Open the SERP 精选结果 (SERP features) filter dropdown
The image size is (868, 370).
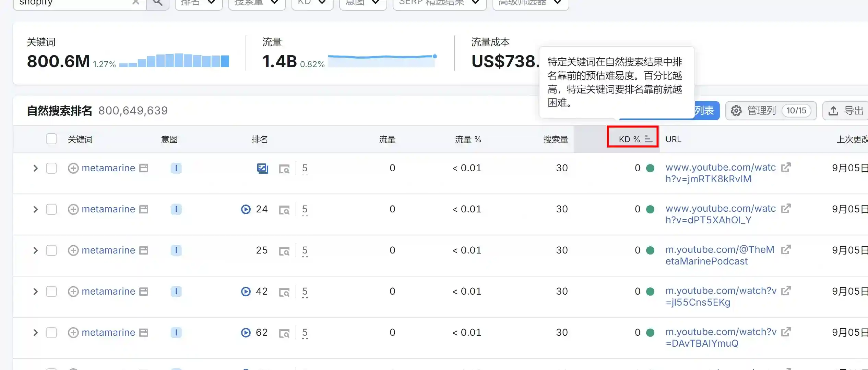click(439, 3)
